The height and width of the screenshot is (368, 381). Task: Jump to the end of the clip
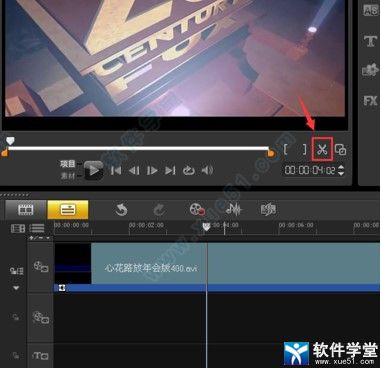point(170,171)
